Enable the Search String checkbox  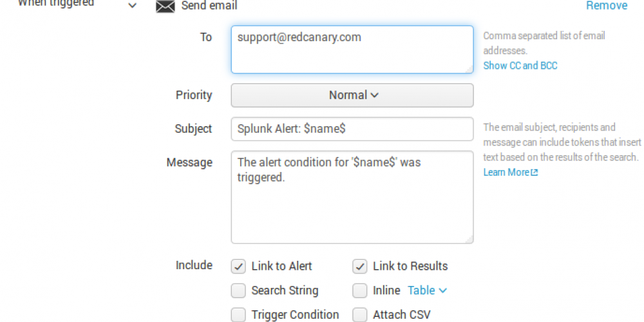238,291
